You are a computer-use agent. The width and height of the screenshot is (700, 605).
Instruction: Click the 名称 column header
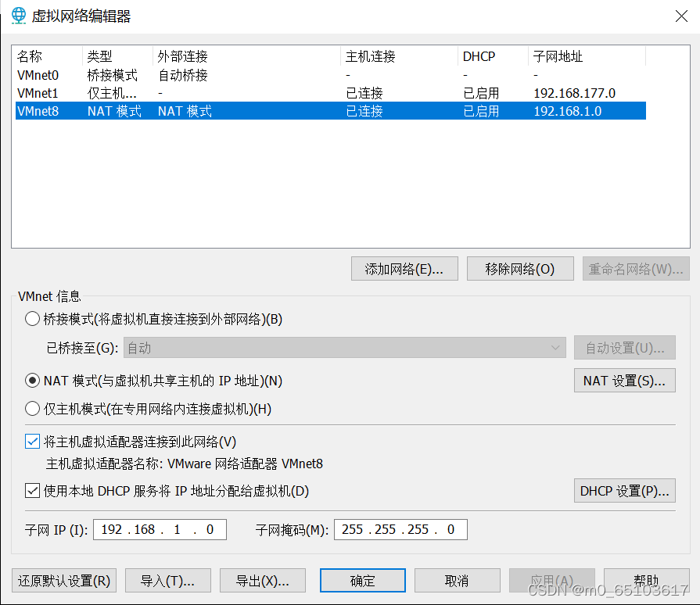pyautogui.click(x=48, y=56)
